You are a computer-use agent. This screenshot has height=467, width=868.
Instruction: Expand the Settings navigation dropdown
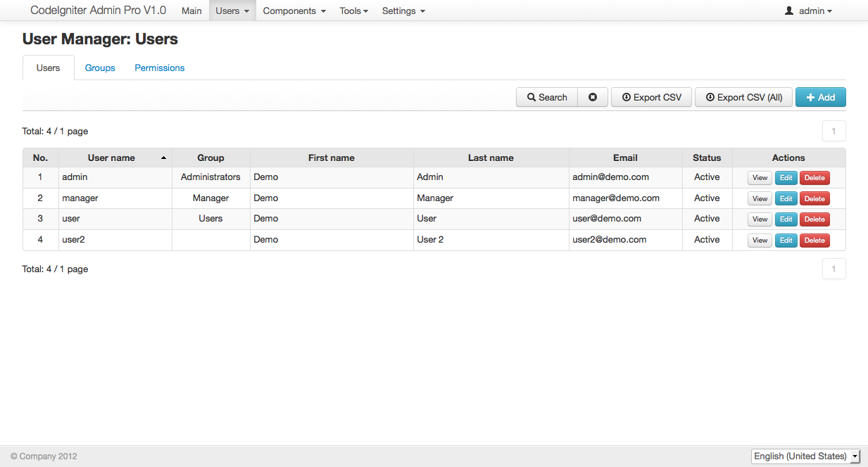403,11
